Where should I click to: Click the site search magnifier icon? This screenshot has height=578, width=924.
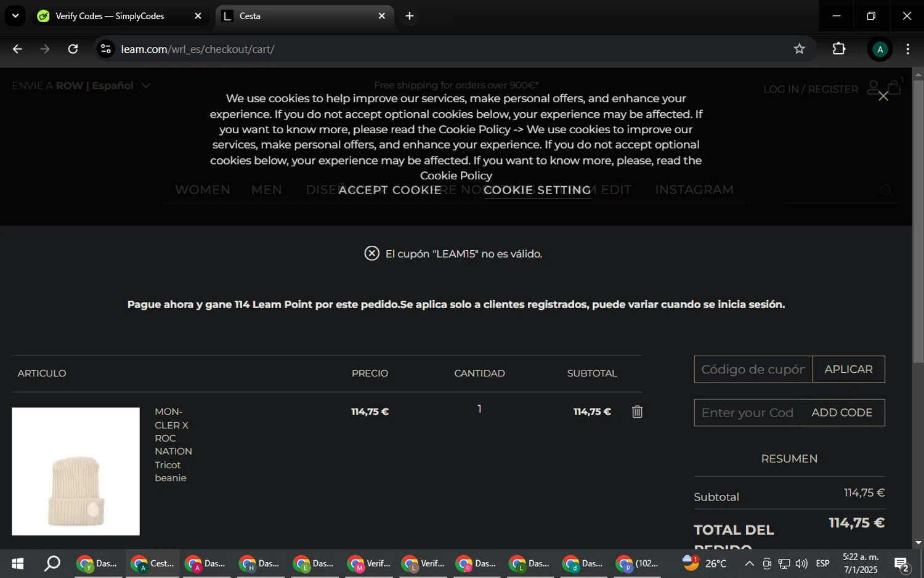coord(886,190)
